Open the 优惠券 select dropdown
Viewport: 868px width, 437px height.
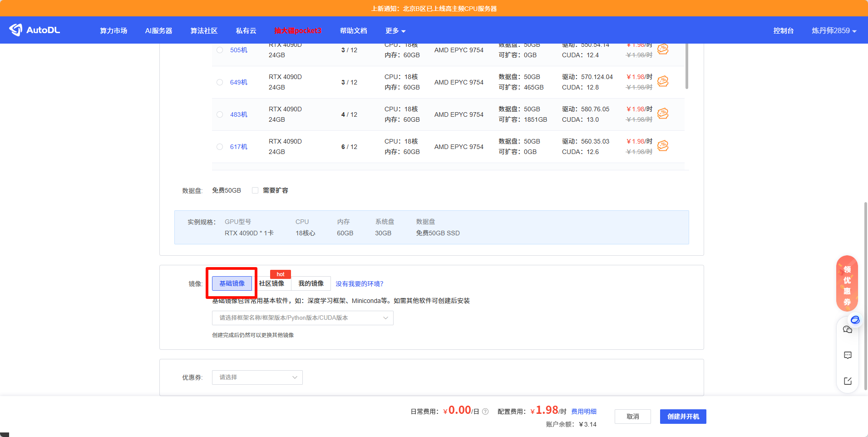tap(257, 377)
